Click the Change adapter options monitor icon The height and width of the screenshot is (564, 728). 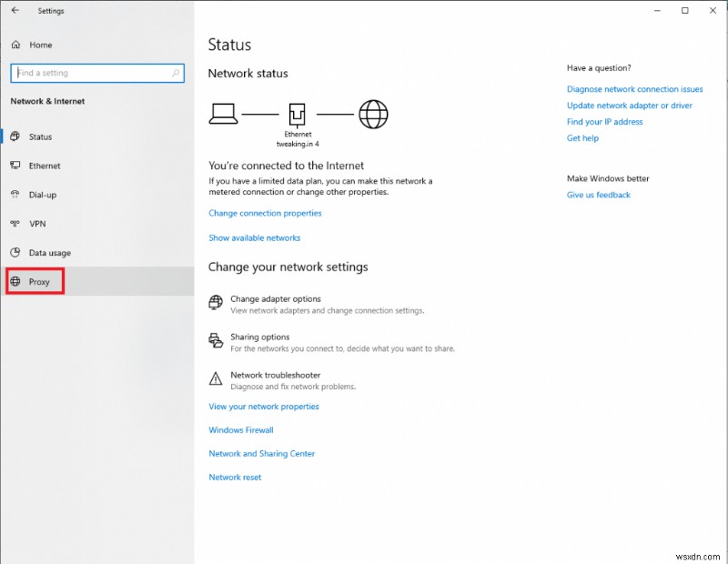pyautogui.click(x=216, y=301)
